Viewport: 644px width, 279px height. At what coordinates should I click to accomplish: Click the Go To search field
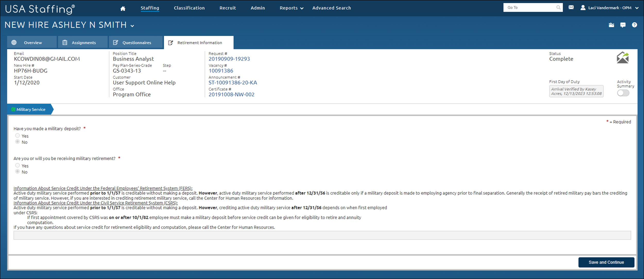pyautogui.click(x=529, y=7)
